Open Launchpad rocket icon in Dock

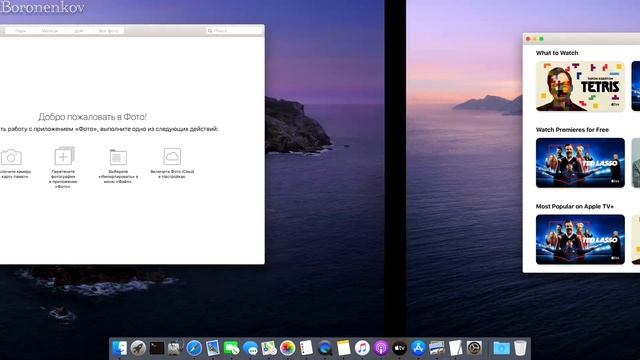click(138, 348)
